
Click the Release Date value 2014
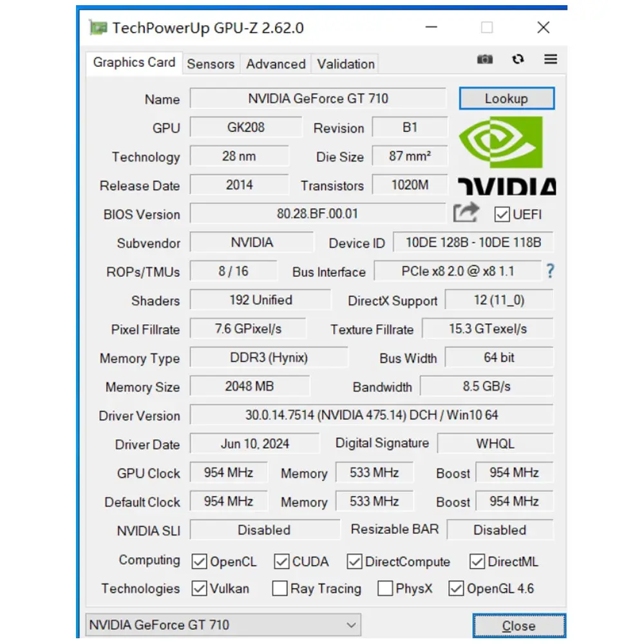239,185
